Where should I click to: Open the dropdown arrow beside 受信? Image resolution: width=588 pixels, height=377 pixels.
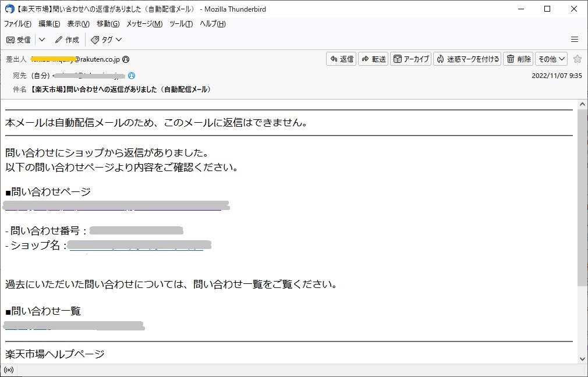pyautogui.click(x=42, y=40)
